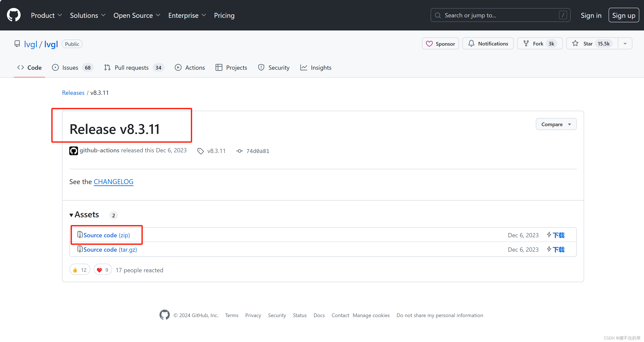Click lightning icon in zip row
This screenshot has width=644, height=342.
click(x=549, y=235)
